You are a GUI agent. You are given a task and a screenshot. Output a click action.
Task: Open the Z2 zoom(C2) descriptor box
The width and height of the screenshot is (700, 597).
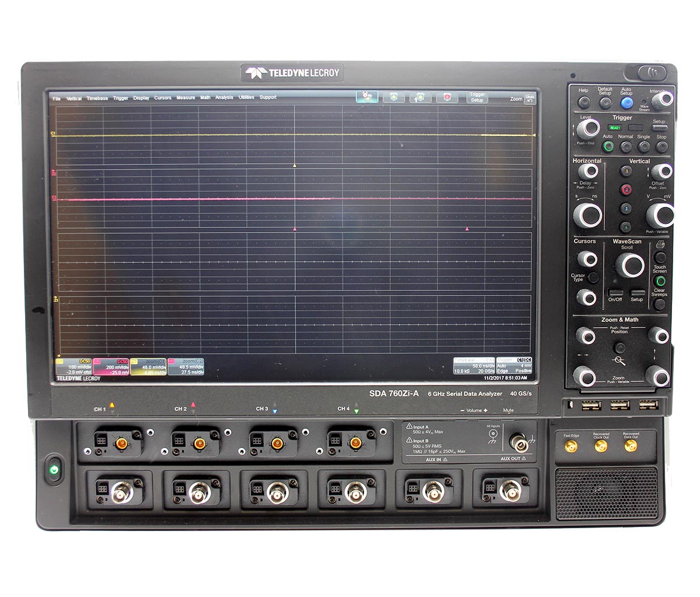tap(185, 367)
